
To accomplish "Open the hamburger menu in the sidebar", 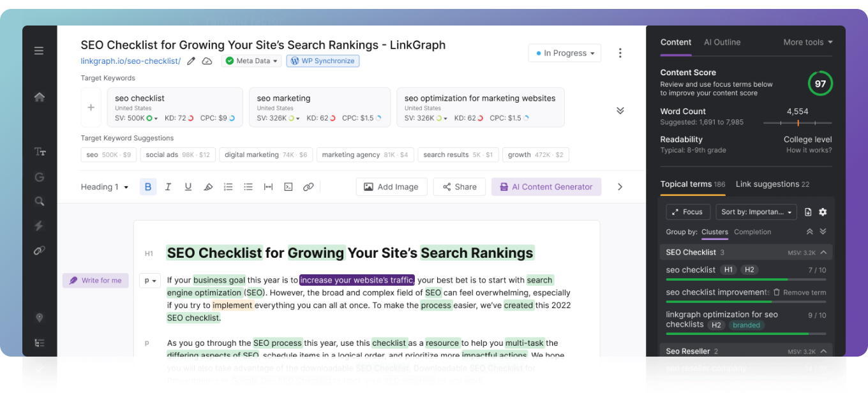I will coord(39,51).
